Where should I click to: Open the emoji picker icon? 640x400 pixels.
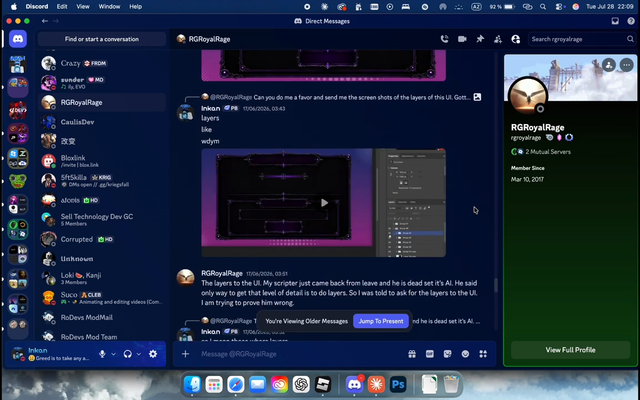pos(465,354)
